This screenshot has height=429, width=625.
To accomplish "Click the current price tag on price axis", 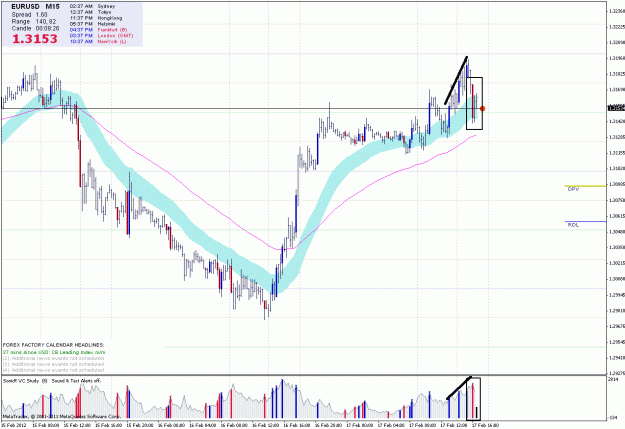I will tap(616, 108).
